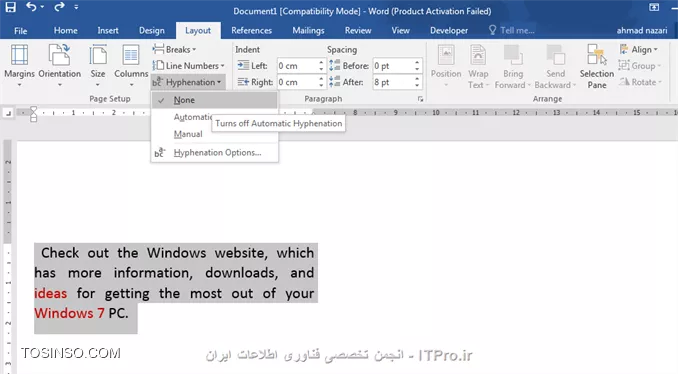Image resolution: width=678 pixels, height=374 pixels.
Task: Open the Breaks dropdown
Action: [175, 49]
